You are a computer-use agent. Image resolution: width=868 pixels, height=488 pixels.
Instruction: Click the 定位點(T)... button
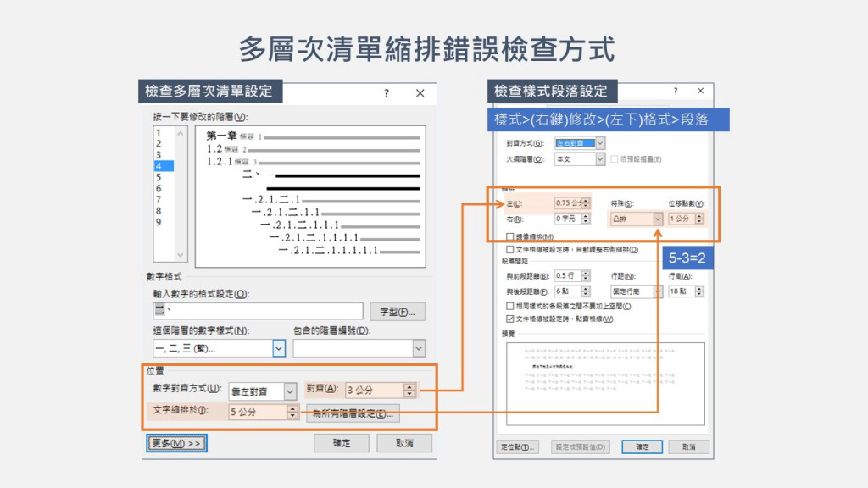pyautogui.click(x=518, y=447)
